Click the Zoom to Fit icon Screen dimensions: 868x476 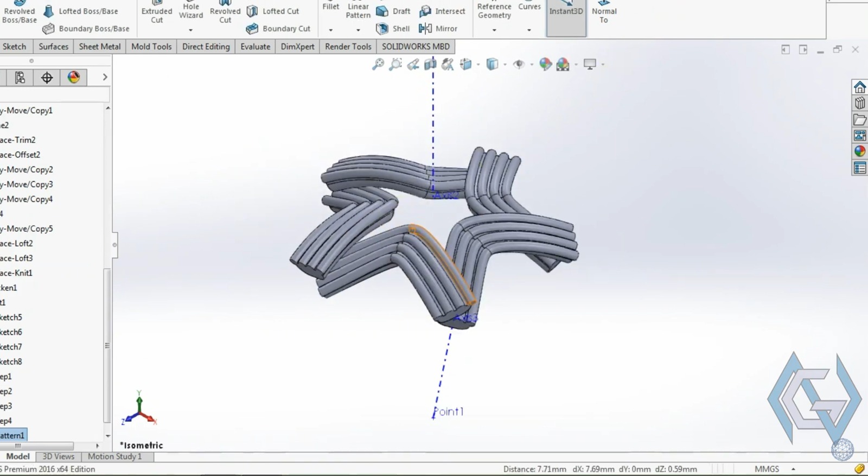point(378,65)
